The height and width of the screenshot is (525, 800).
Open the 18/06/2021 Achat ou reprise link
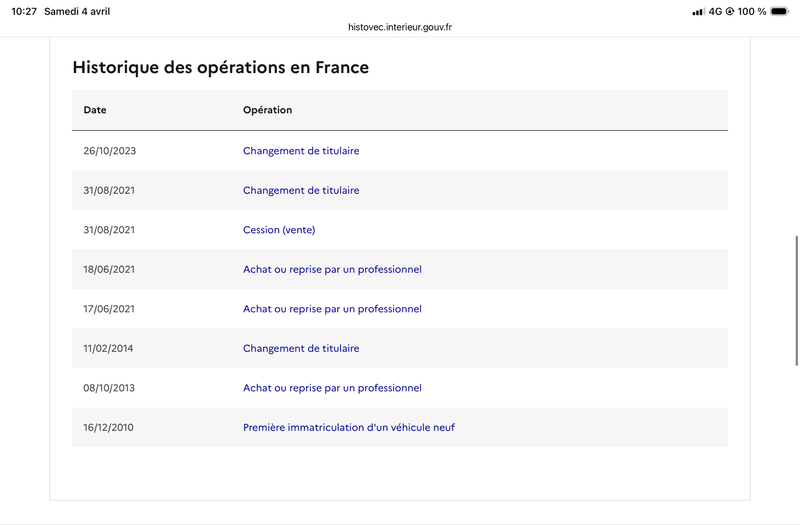coord(332,269)
